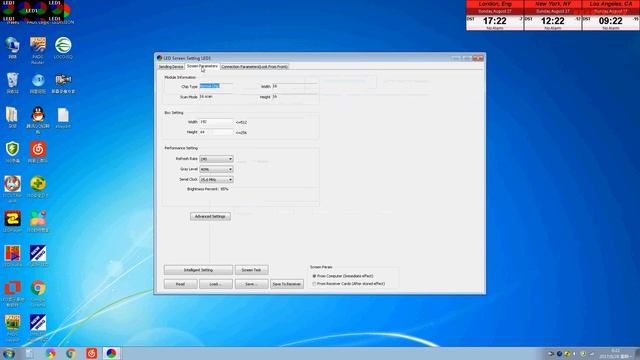Click the London clock gadget

[495, 15]
